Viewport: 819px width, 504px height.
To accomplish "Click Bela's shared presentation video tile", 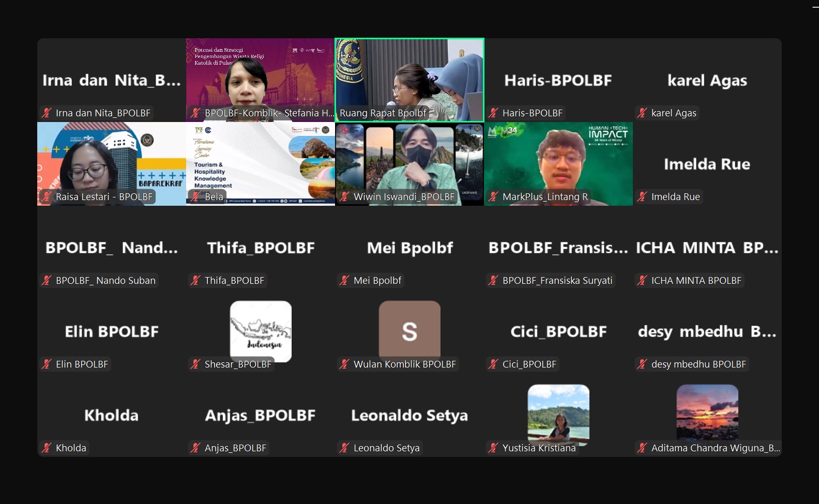I will point(261,164).
